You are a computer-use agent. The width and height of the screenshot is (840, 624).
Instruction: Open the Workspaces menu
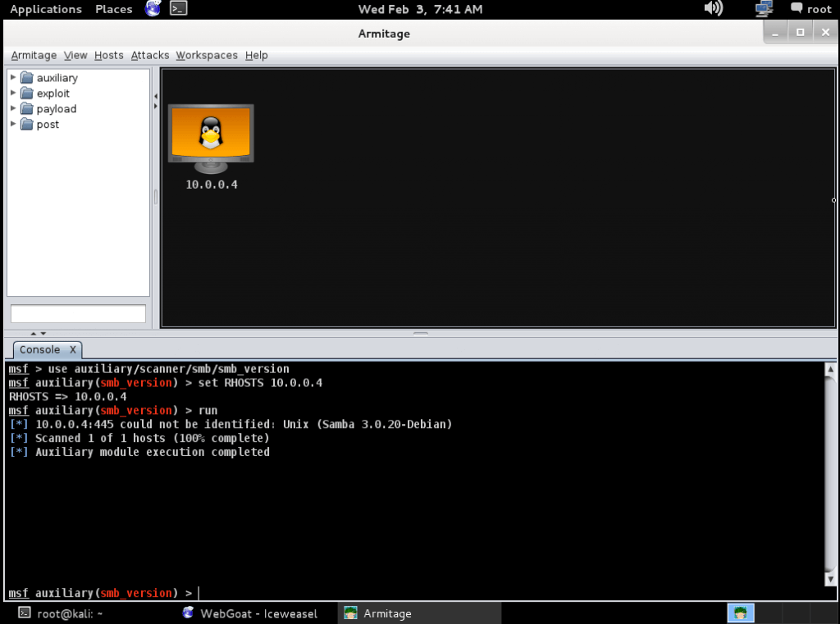(x=207, y=55)
